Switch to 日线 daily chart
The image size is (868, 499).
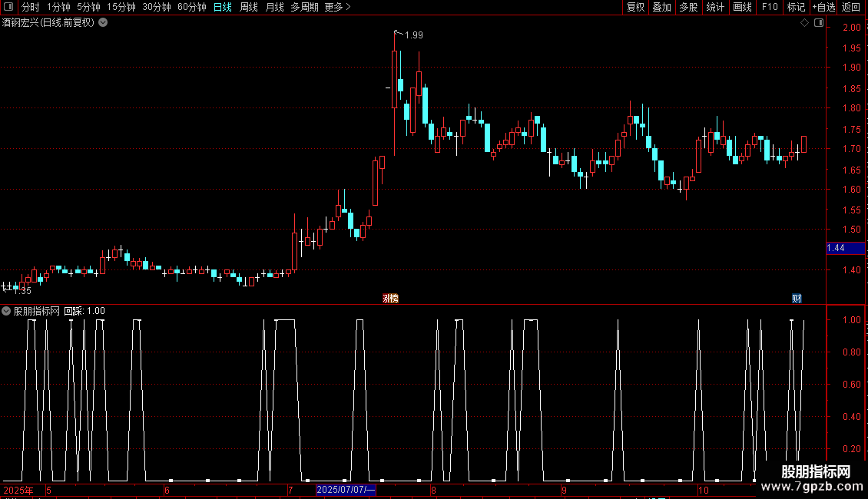click(223, 7)
